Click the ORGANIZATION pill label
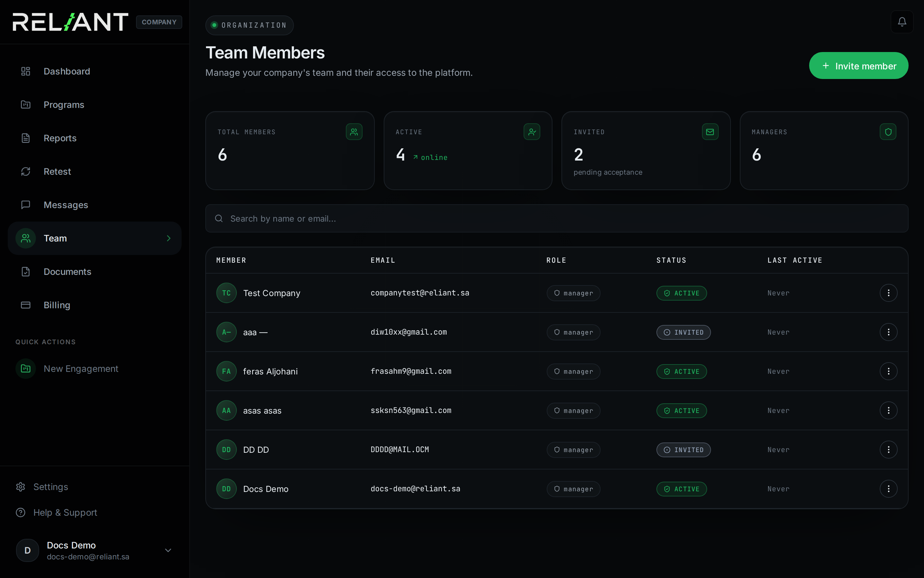924x578 pixels. [250, 25]
